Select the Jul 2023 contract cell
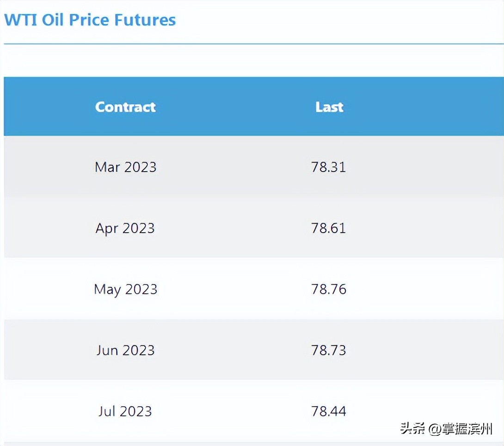Viewport: 504px width, 446px height. click(x=125, y=411)
